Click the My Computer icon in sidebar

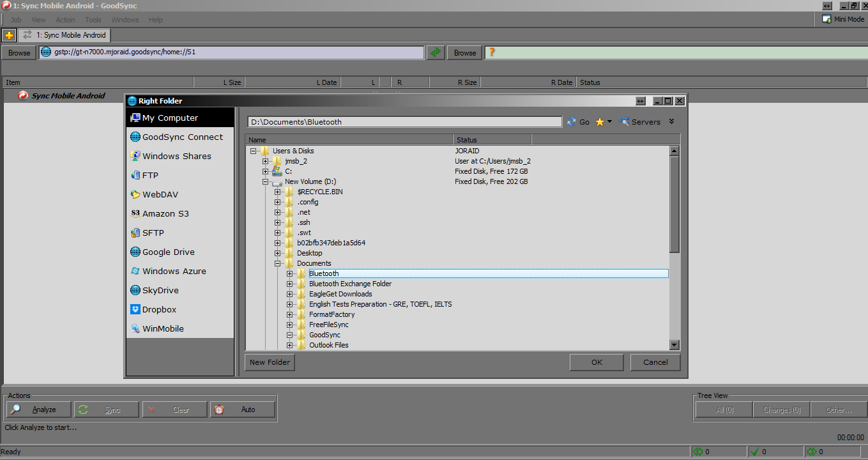[x=135, y=118]
